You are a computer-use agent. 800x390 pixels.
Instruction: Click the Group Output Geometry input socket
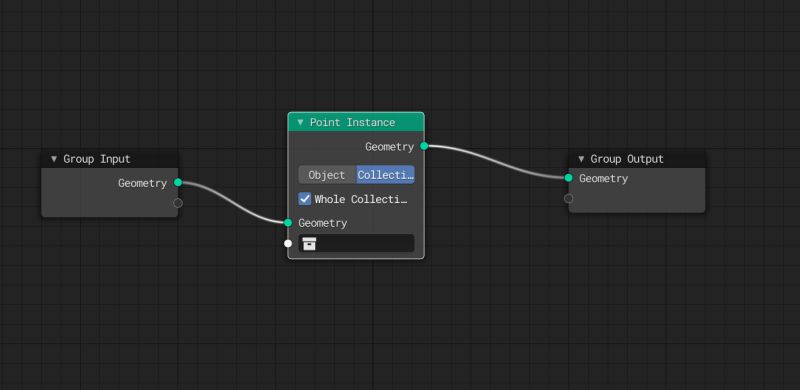coord(568,178)
